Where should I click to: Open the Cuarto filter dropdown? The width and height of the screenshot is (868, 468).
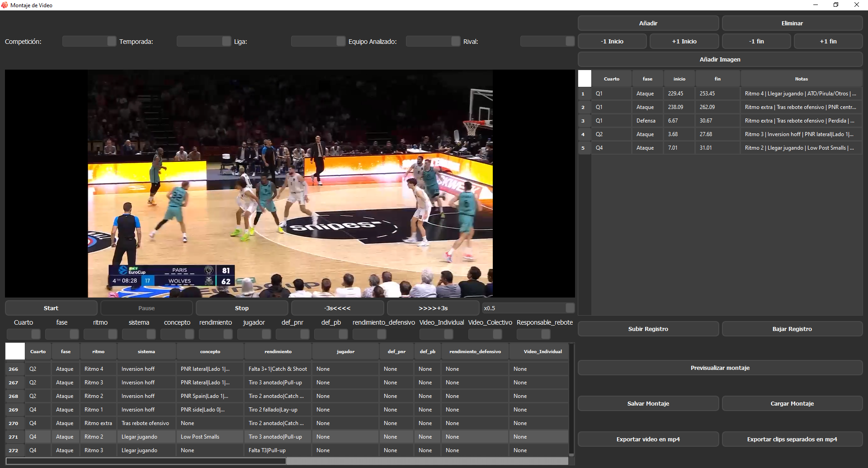(x=24, y=334)
